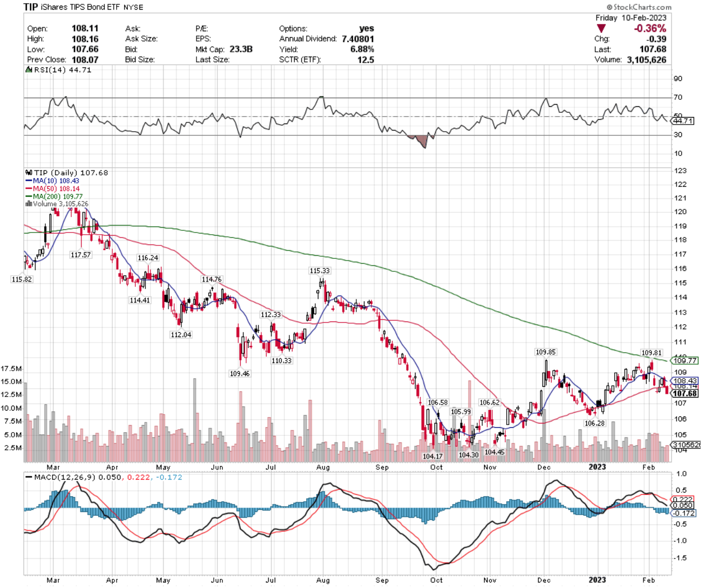Click the 109.85 December high annotation
The width and height of the screenshot is (705, 588).
pos(546,352)
